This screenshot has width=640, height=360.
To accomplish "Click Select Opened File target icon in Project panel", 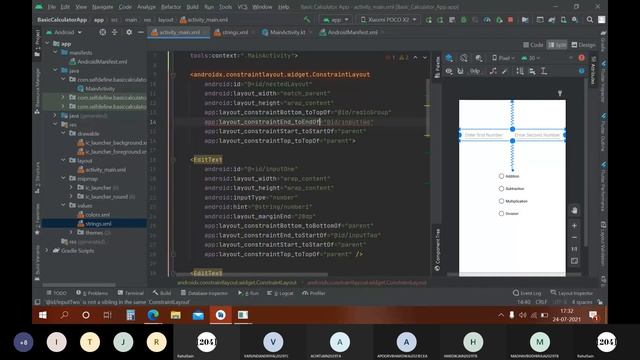I will pos(102,32).
